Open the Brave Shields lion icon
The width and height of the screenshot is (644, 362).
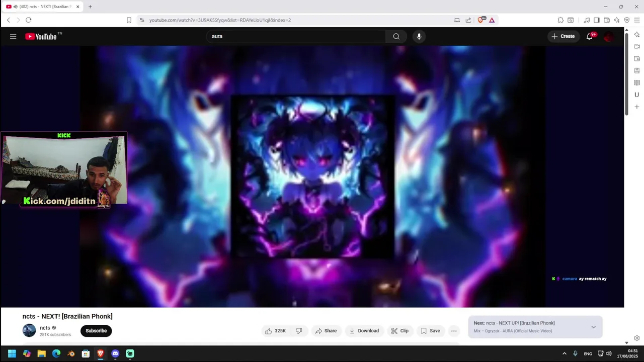tap(480, 20)
